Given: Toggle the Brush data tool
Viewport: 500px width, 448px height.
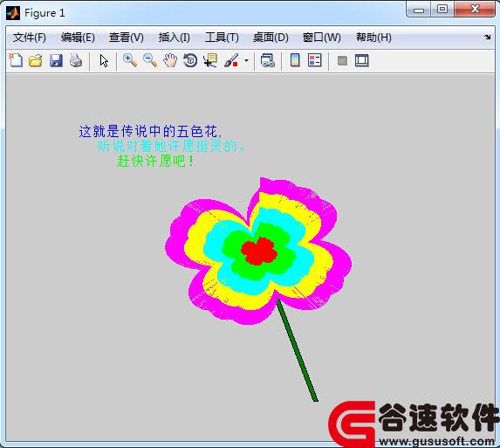Looking at the screenshot, I should [231, 60].
